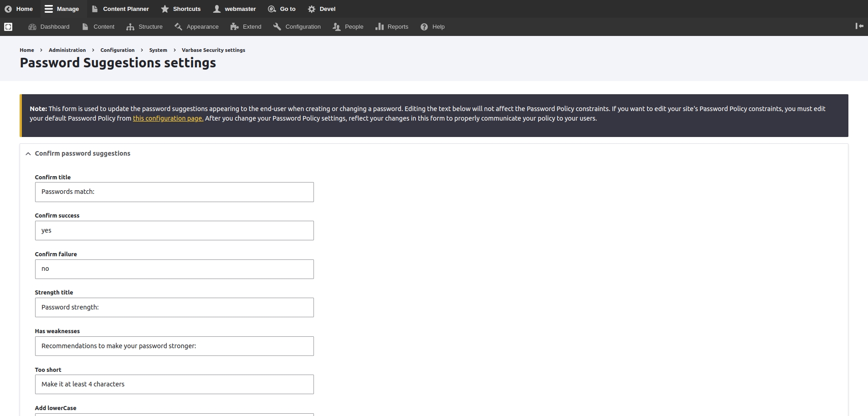Open the Shortcuts star menu
Screen dimensions: 868x416
click(165, 9)
